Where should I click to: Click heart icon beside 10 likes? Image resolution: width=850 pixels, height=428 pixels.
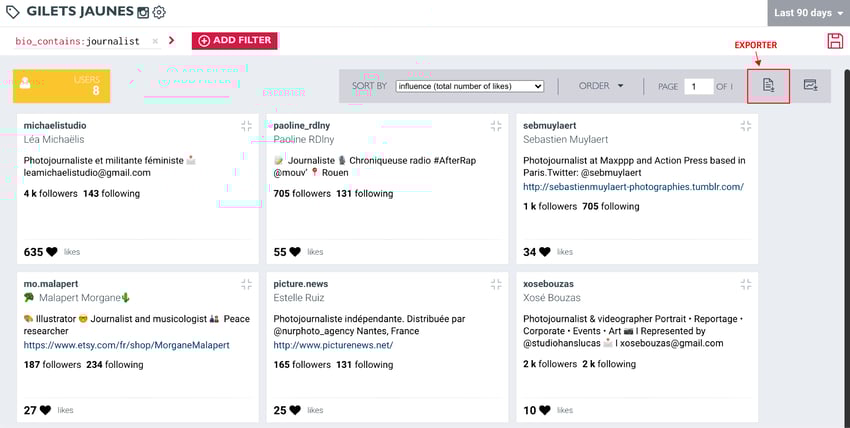[545, 410]
